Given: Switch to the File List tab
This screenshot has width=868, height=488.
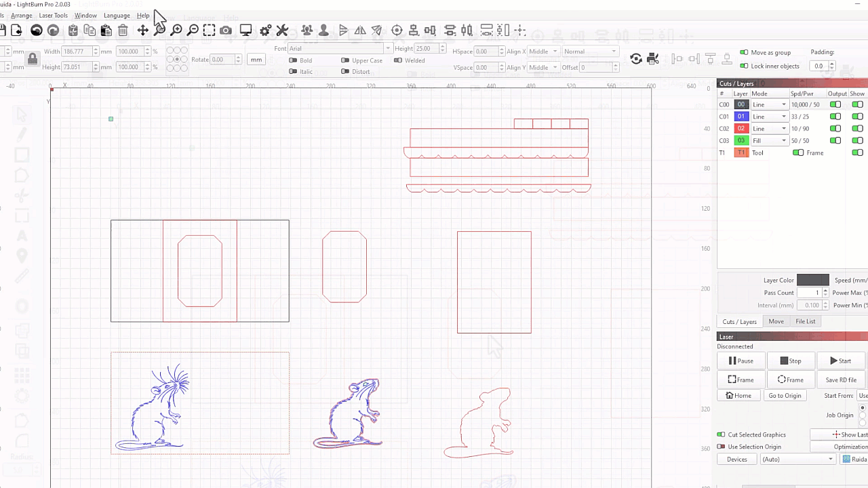Looking at the screenshot, I should click(x=805, y=321).
